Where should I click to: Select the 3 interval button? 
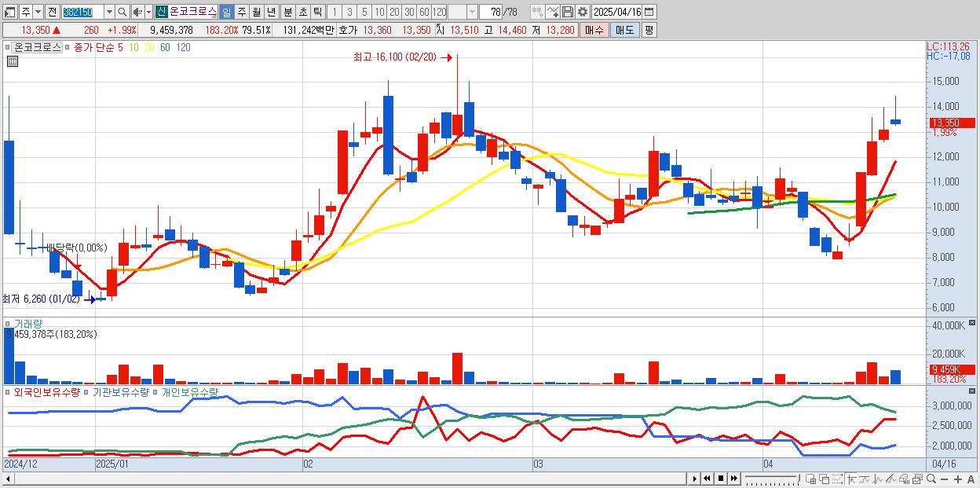(349, 12)
